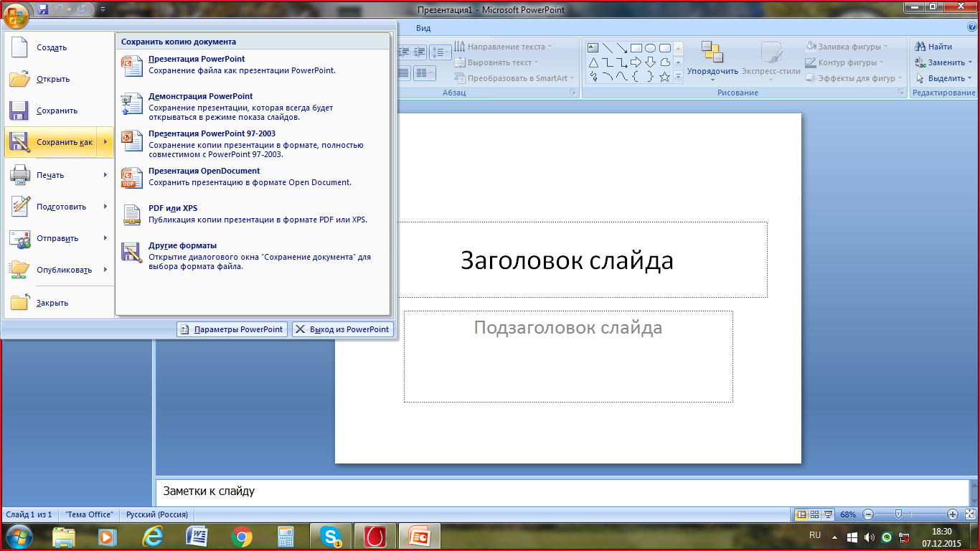
Task: Select the Rounded Rectangle shape
Action: coord(664,48)
